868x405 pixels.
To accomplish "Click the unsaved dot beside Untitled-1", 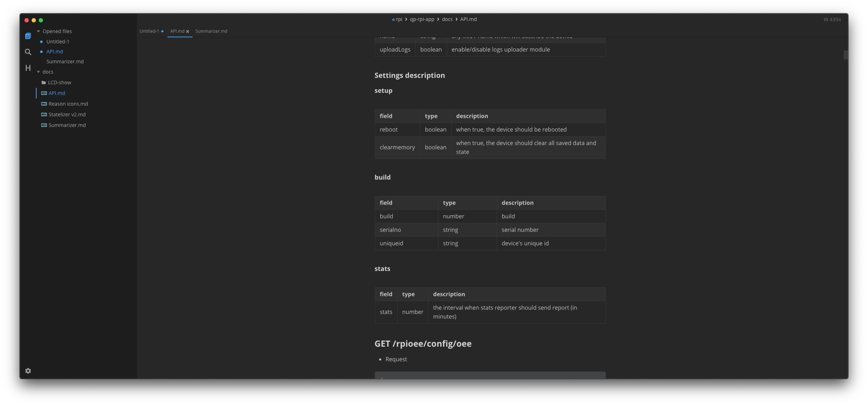I will pos(42,42).
